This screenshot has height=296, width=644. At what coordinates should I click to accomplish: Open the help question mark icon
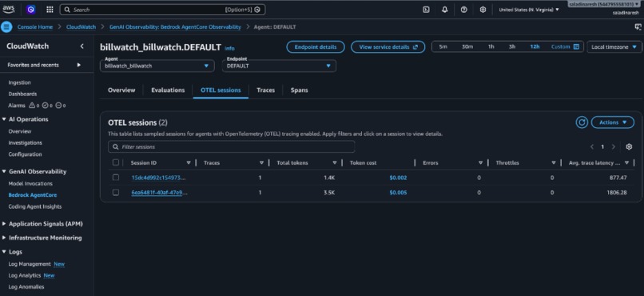coord(463,10)
